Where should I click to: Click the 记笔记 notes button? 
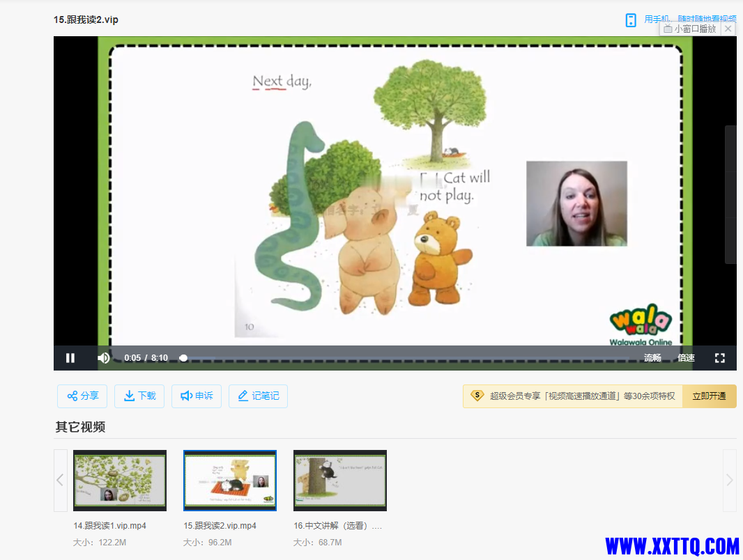(x=259, y=396)
